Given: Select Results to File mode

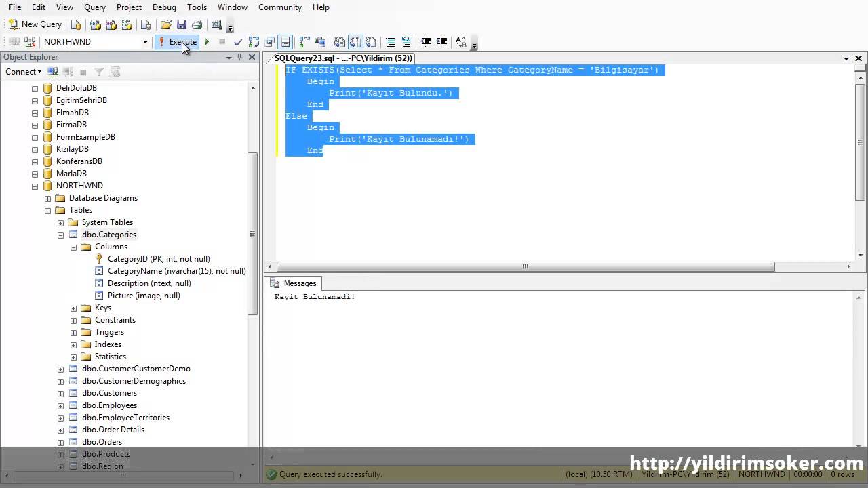Looking at the screenshot, I should click(x=371, y=42).
